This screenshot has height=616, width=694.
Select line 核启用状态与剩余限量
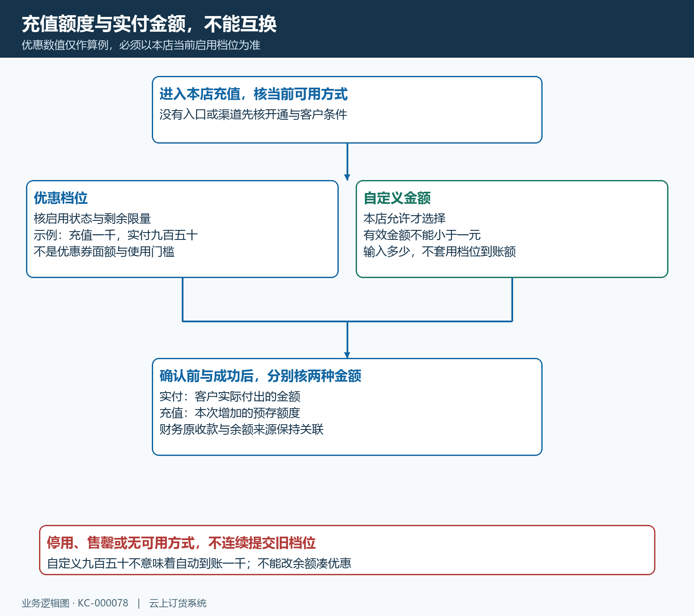(x=92, y=219)
